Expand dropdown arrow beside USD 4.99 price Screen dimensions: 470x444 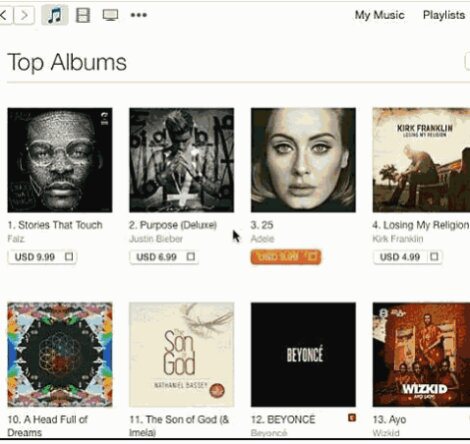[x=434, y=257]
